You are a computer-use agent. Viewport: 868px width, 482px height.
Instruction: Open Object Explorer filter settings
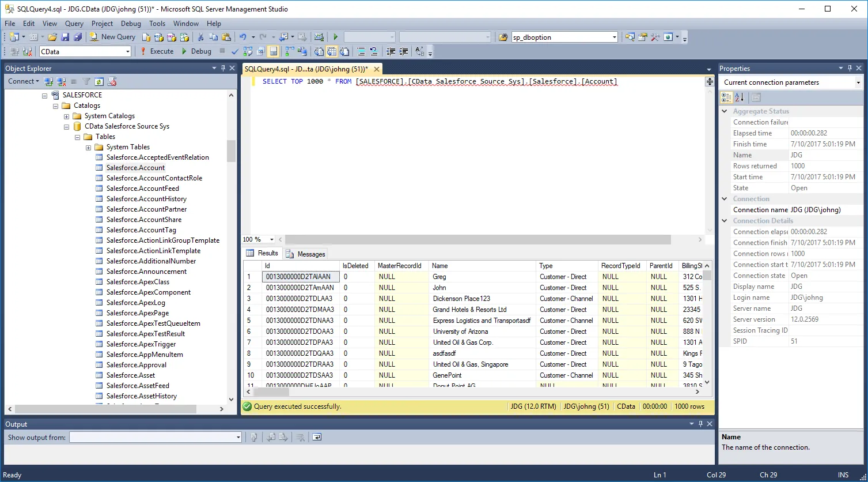point(86,81)
